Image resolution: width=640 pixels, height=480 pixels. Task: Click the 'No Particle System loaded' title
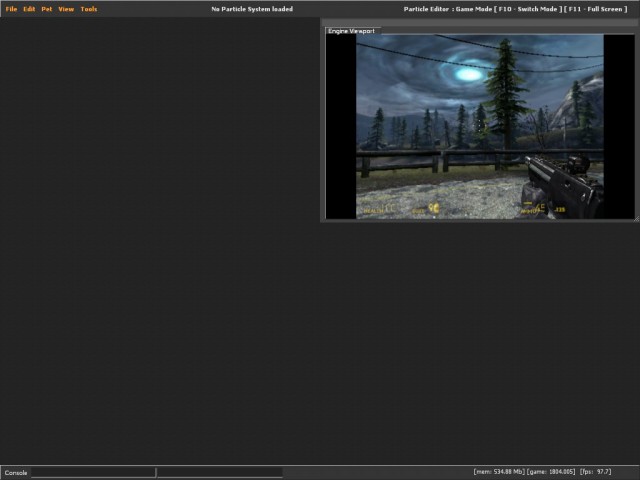(252, 9)
